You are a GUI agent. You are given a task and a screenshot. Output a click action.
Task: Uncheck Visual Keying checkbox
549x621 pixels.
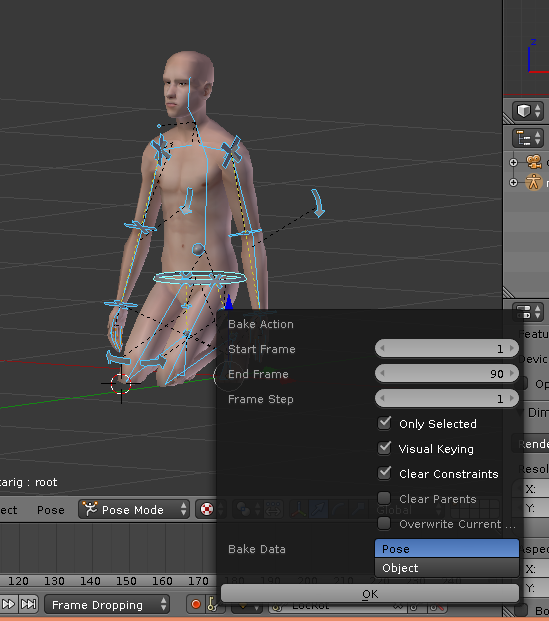point(384,448)
